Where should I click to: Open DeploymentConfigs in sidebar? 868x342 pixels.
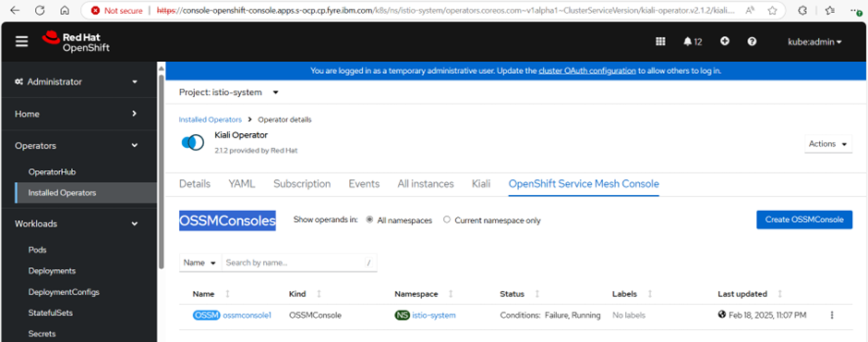(x=65, y=291)
